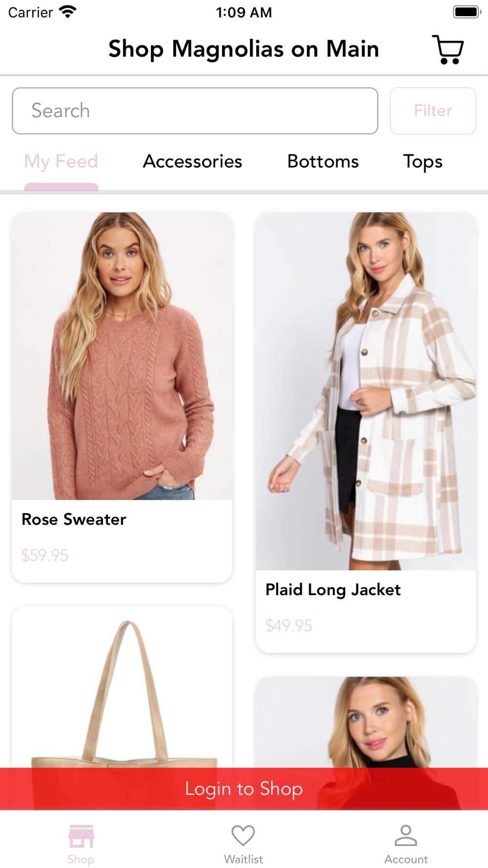Tap the Login to Shop banner
The height and width of the screenshot is (868, 488).
(x=244, y=789)
